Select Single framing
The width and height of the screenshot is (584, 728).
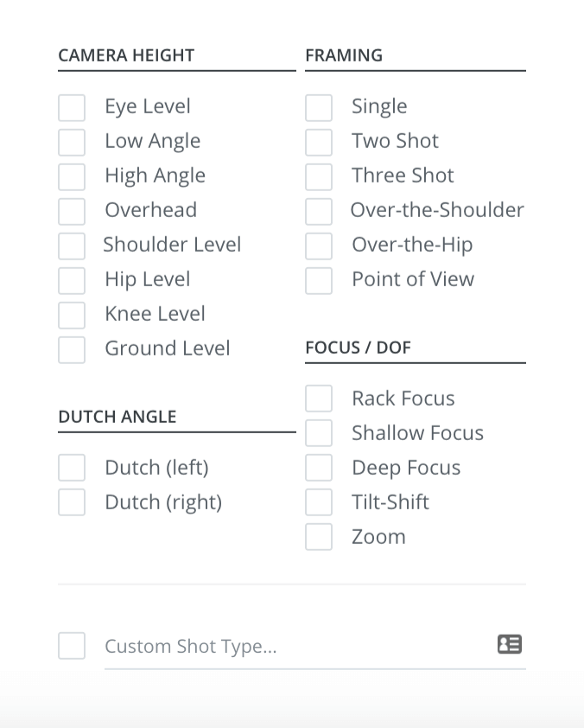(x=319, y=107)
